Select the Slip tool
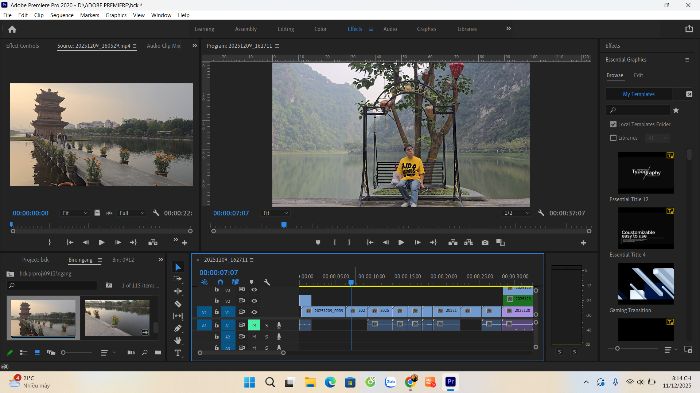This screenshot has height=393, width=700. click(178, 316)
